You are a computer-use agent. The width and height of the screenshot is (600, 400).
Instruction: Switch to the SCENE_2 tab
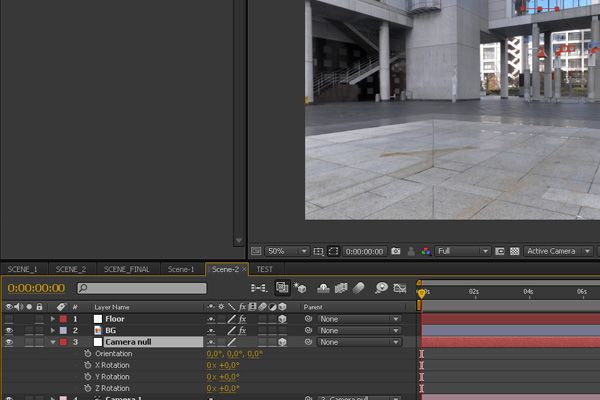pos(71,269)
